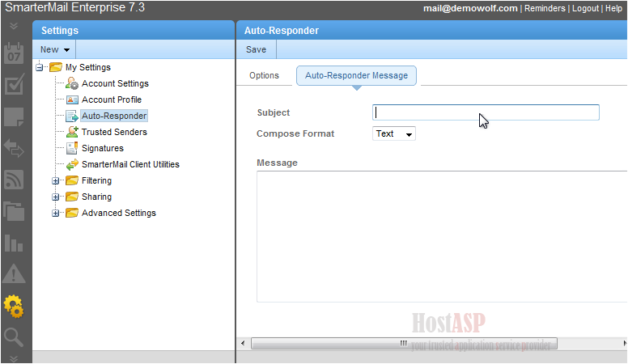Open the RSS feeds icon in the sidebar
The width and height of the screenshot is (628, 364).
[14, 180]
